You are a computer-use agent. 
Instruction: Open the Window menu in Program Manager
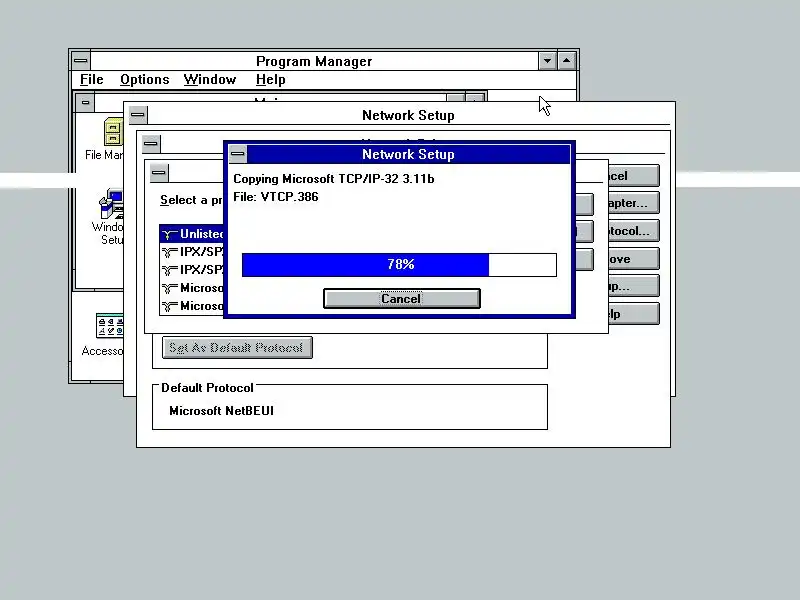point(210,80)
